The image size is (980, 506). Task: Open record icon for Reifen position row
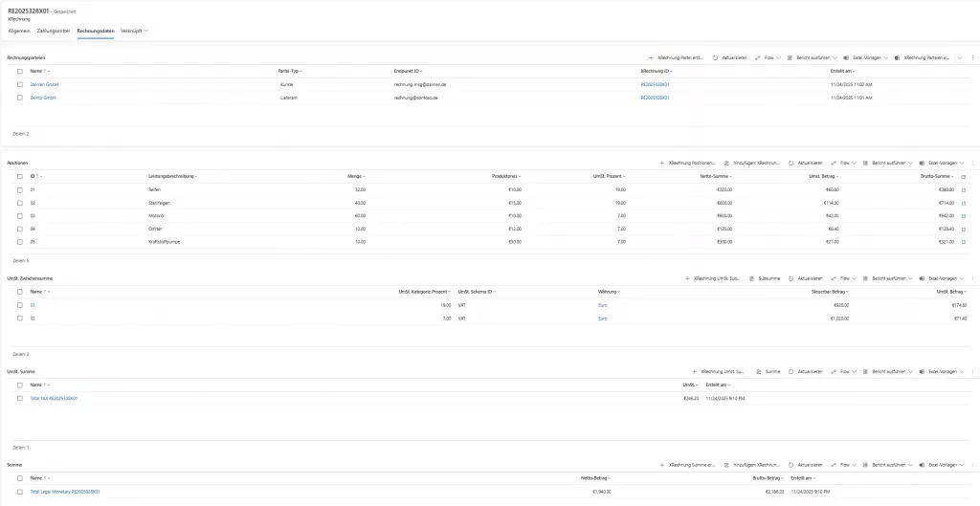[963, 190]
